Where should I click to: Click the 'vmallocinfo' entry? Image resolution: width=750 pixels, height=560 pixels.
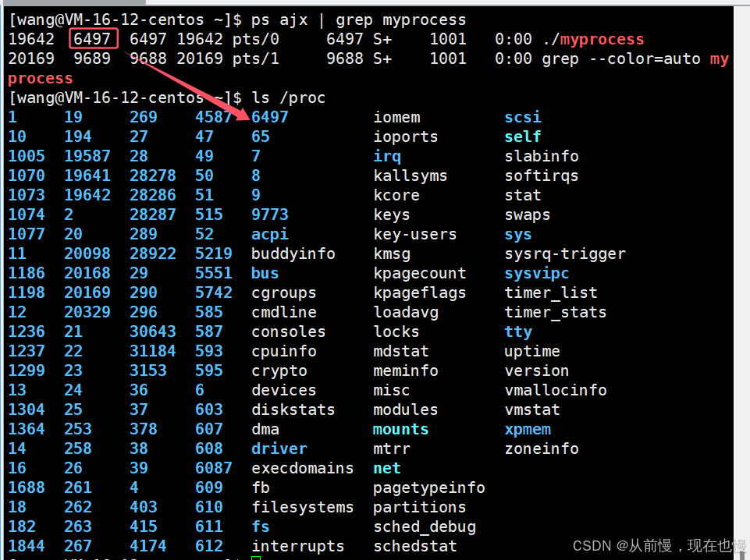click(556, 391)
